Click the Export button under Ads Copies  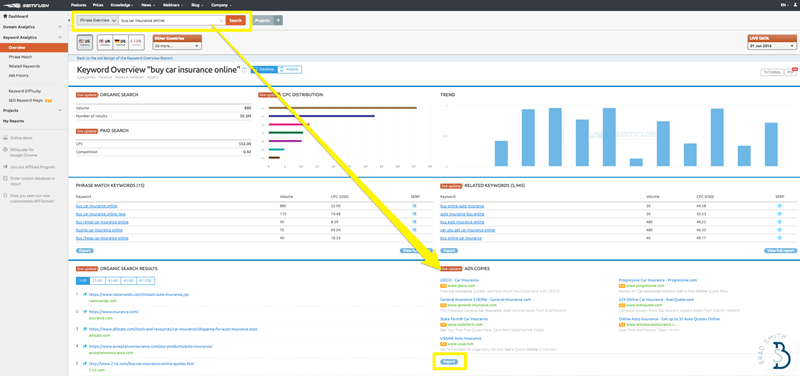pyautogui.click(x=448, y=362)
